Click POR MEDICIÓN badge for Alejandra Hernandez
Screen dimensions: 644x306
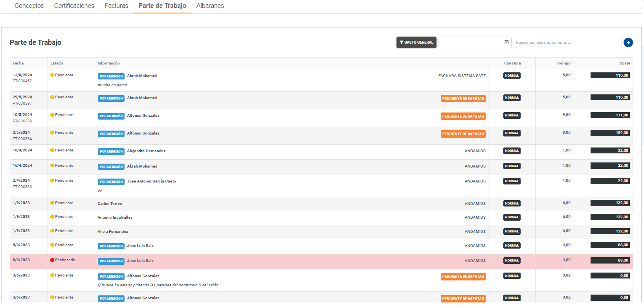(x=111, y=151)
